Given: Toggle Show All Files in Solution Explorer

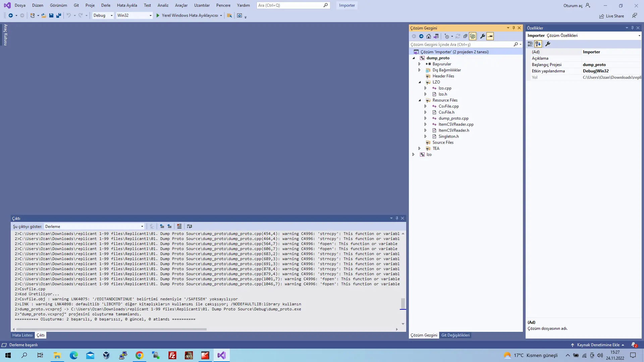Looking at the screenshot, I should tap(473, 36).
